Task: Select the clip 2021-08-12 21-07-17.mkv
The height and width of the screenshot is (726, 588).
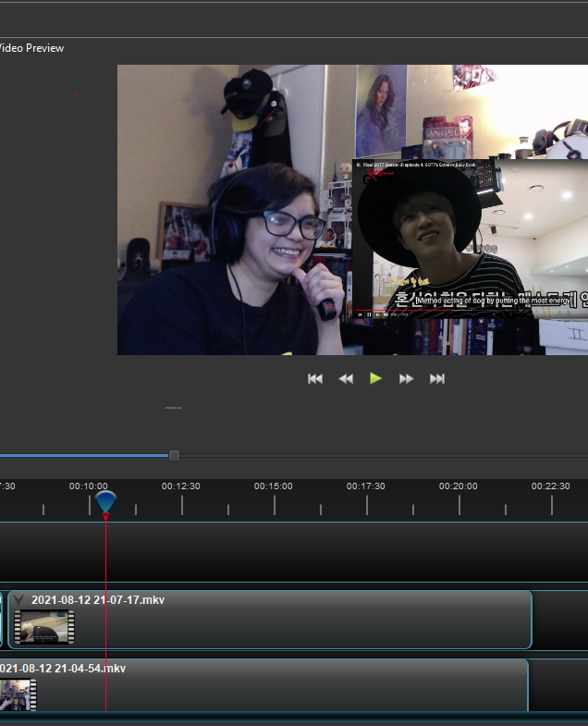Action: point(270,620)
